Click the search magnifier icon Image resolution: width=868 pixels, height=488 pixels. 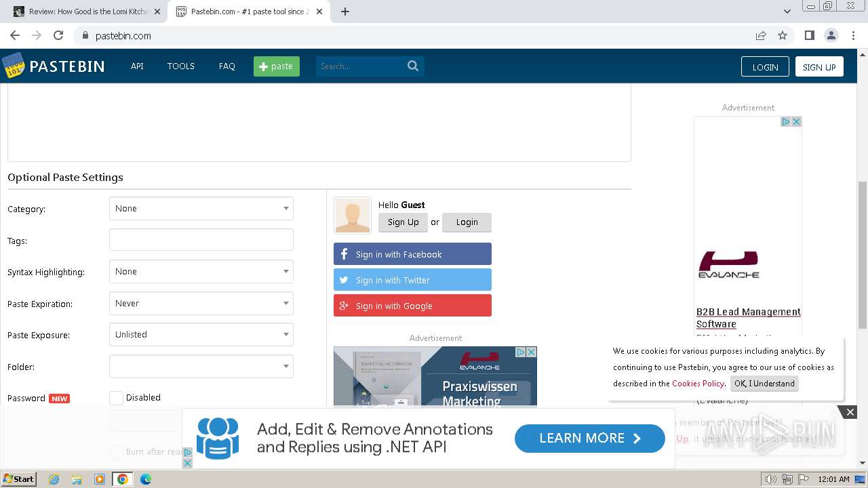(x=413, y=66)
